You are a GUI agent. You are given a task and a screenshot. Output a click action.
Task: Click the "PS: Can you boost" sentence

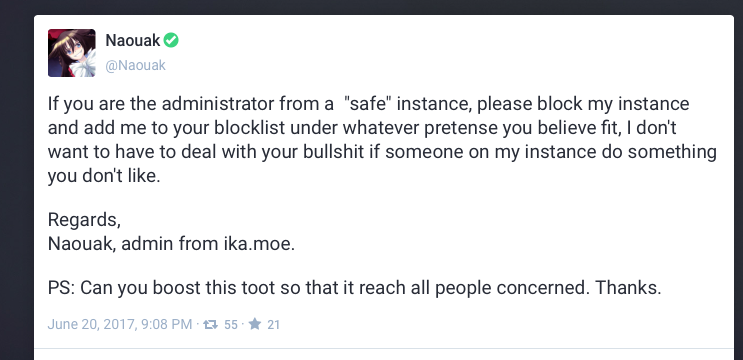(x=354, y=288)
